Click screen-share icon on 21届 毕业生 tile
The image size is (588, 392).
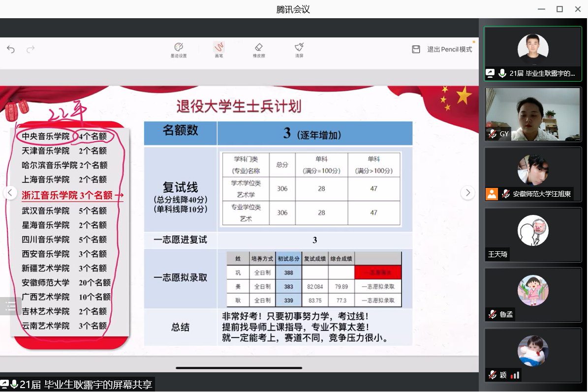click(490, 73)
